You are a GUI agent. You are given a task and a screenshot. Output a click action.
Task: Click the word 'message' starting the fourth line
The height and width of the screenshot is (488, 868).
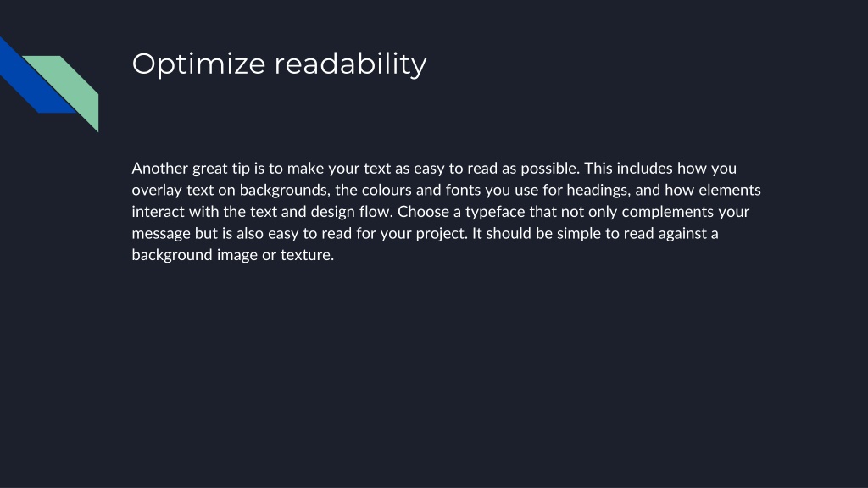[161, 234]
